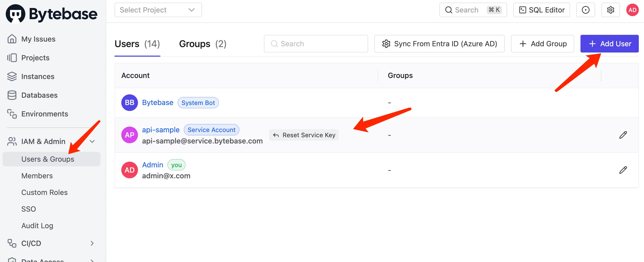The width and height of the screenshot is (644, 262).
Task: Focus the users search field
Action: [316, 44]
